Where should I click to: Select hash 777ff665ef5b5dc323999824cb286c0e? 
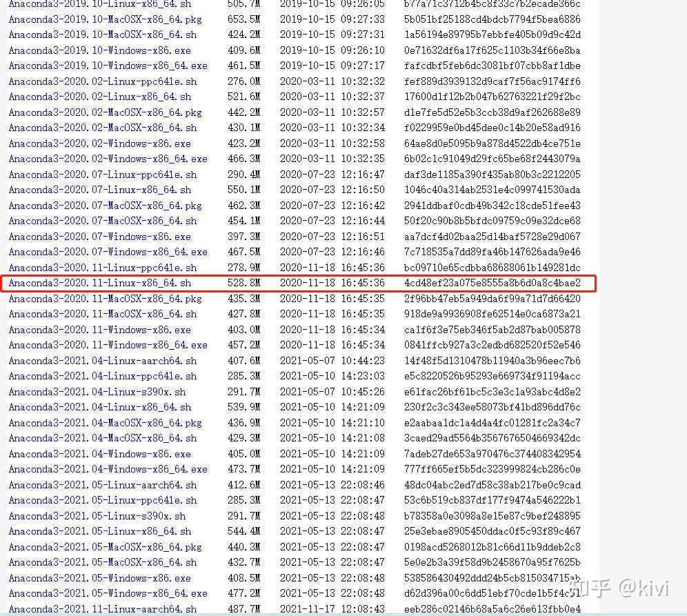coord(492,470)
